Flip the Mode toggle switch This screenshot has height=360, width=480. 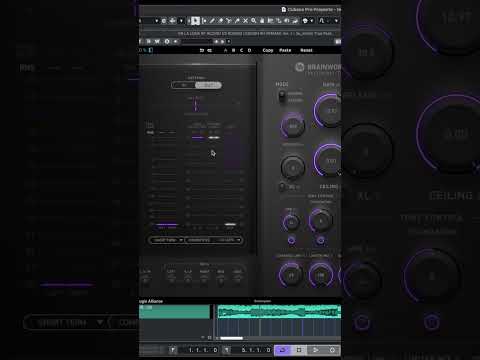[x=282, y=97]
